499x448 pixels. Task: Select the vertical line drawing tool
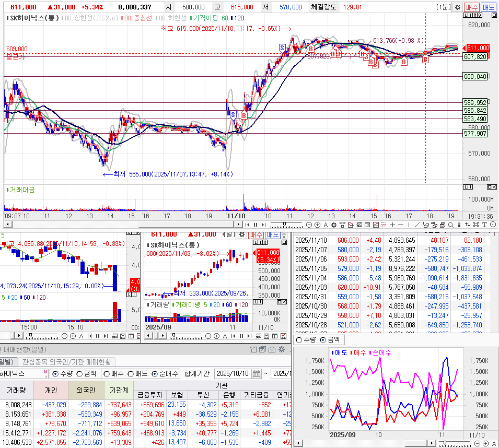coord(409,225)
